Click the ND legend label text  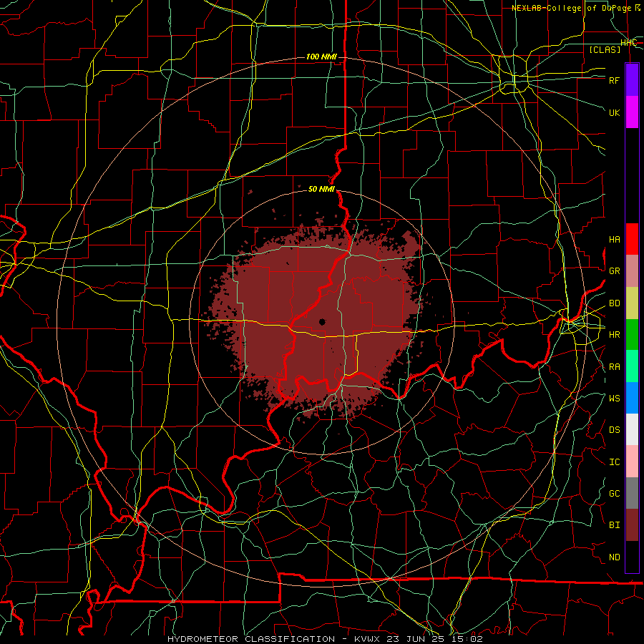[614, 557]
